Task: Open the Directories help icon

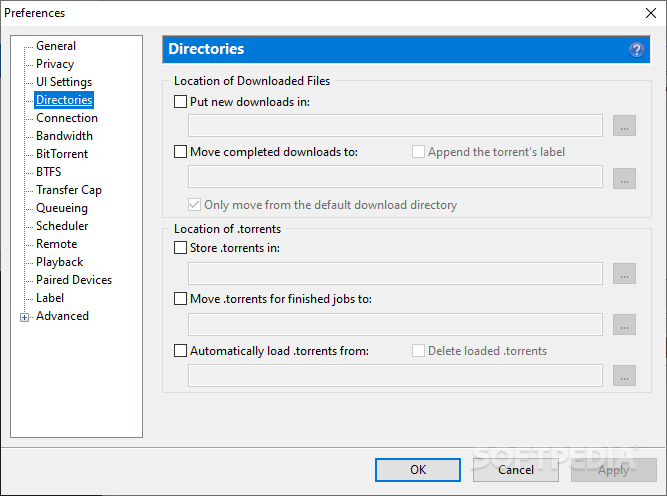Action: coord(636,50)
